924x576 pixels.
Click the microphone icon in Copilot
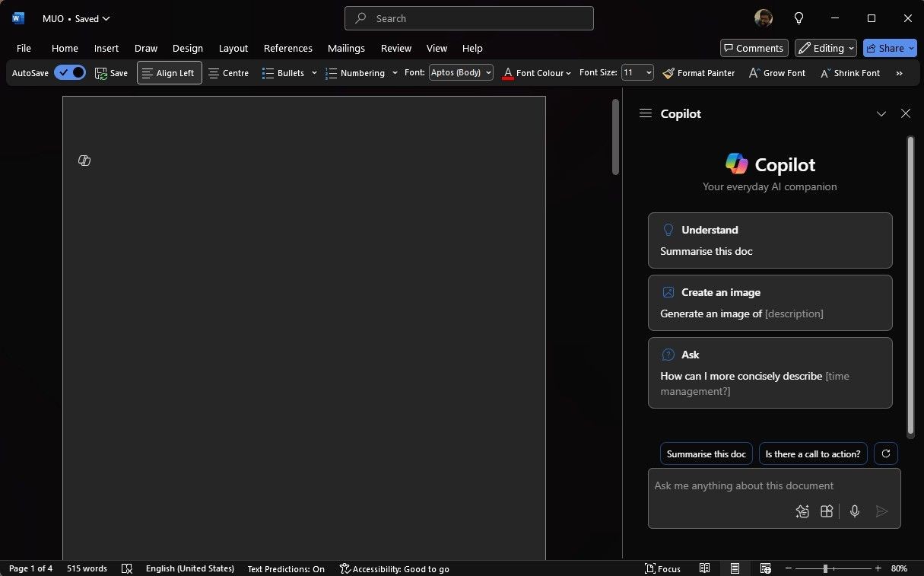click(x=855, y=511)
